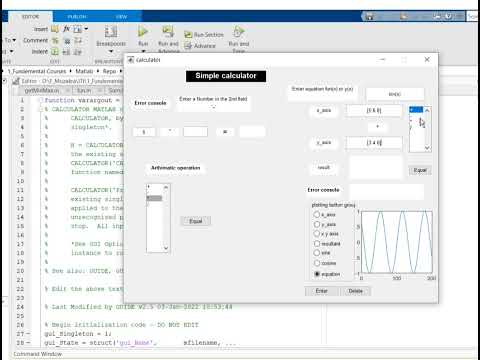Select highlighted item in Arithmetic operation list

(154, 198)
